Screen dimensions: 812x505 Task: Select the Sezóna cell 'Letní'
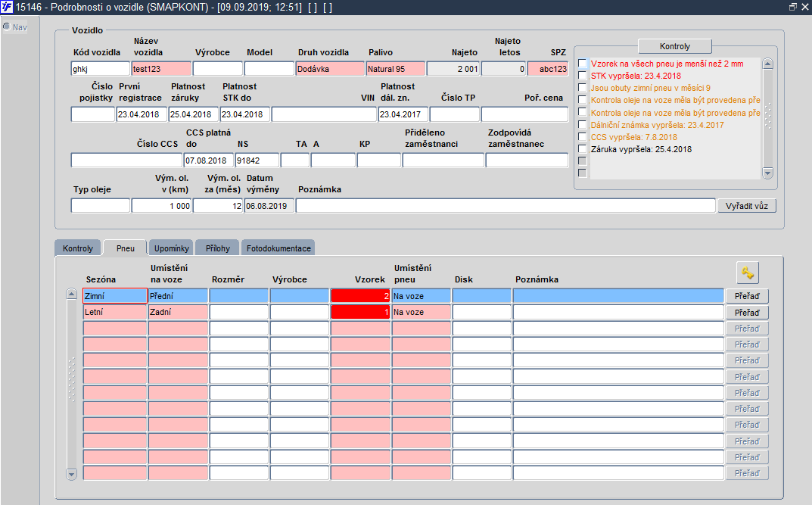[x=115, y=312]
